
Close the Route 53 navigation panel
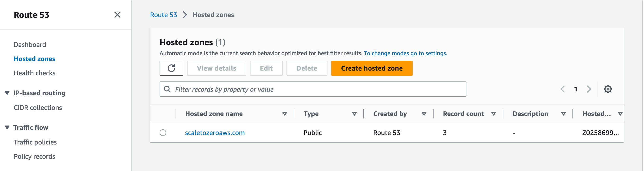pyautogui.click(x=117, y=15)
